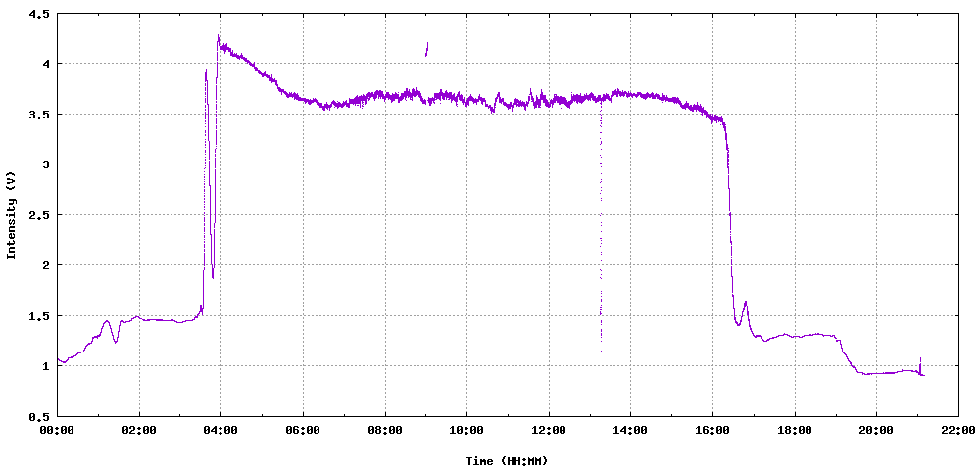Click the 02:00 x-axis tick label
This screenshot has height=470, width=980.
(x=139, y=430)
